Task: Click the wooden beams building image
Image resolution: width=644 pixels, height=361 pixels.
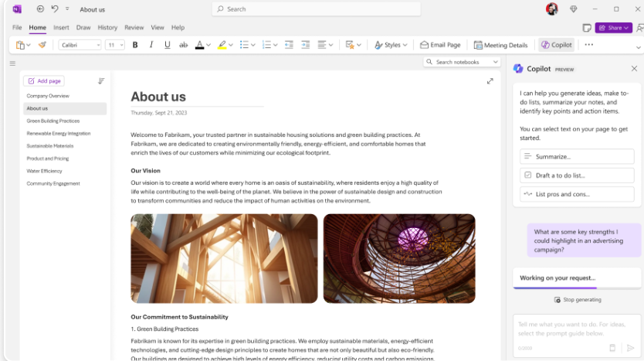Action: (x=224, y=259)
